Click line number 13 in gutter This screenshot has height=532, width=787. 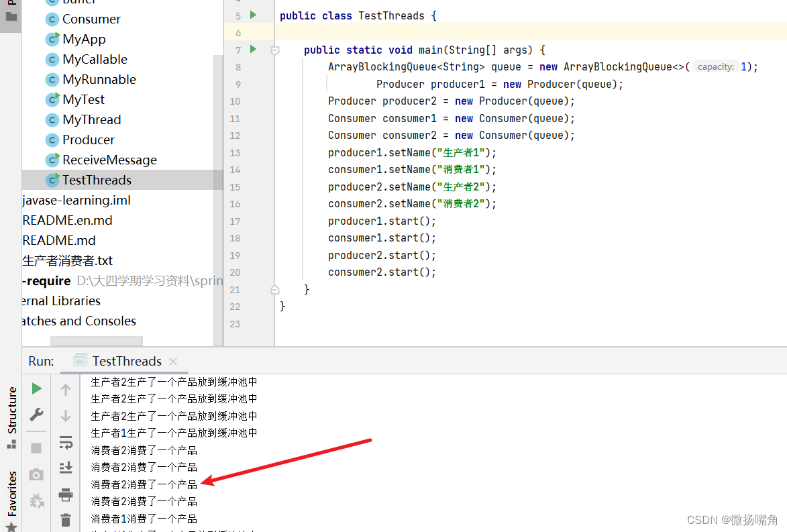(x=235, y=152)
